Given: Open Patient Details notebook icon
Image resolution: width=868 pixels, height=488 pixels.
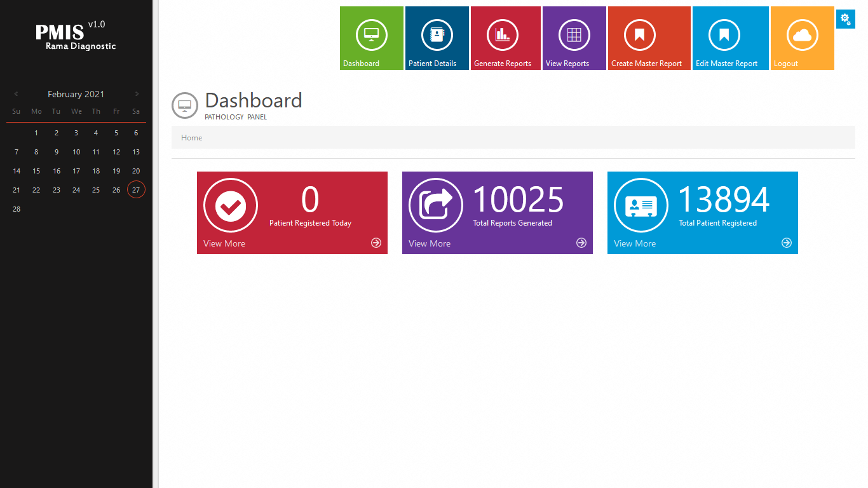Looking at the screenshot, I should click(x=437, y=35).
